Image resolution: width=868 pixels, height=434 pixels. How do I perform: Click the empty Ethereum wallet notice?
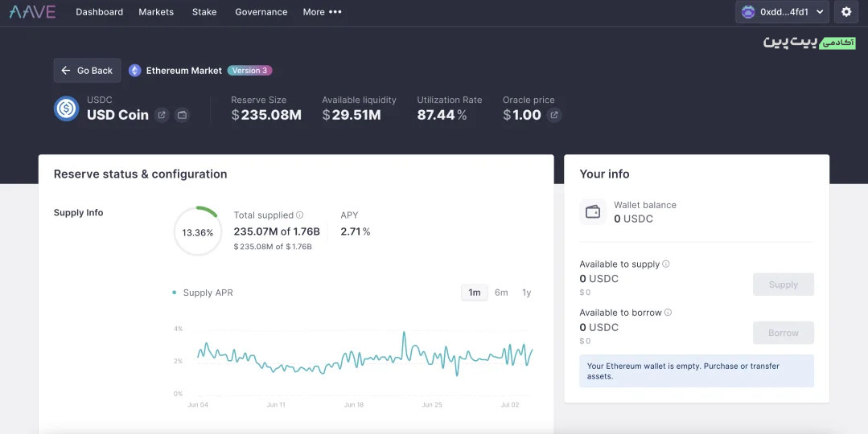[x=697, y=371]
